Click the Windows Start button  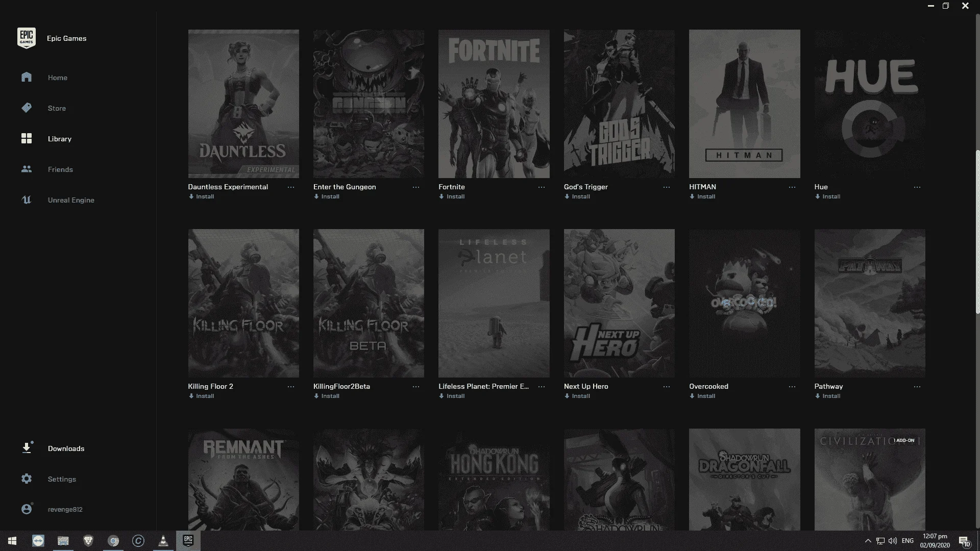[x=12, y=541]
